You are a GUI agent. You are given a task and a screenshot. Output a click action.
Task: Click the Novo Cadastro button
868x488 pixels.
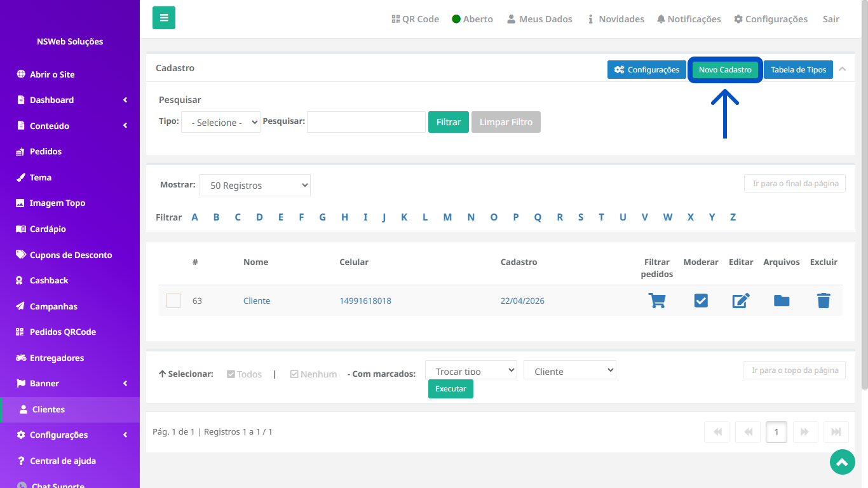[725, 70]
